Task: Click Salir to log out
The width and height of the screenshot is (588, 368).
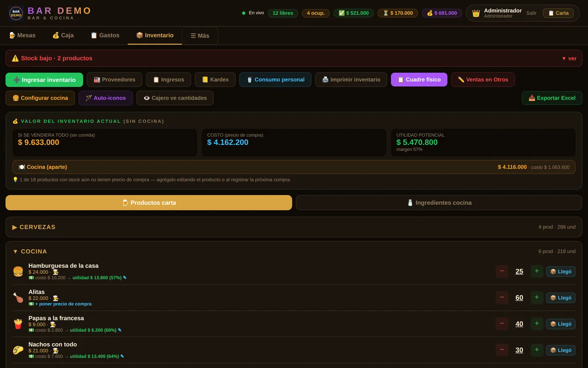Action: pyautogui.click(x=531, y=13)
